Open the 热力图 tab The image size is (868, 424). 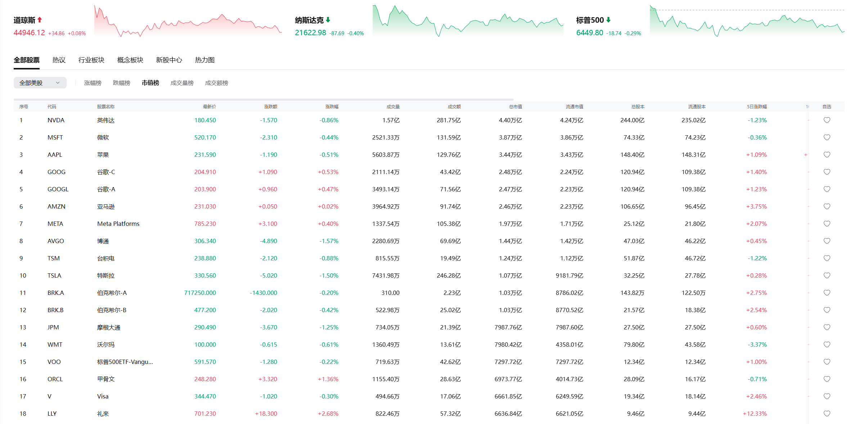click(x=205, y=60)
